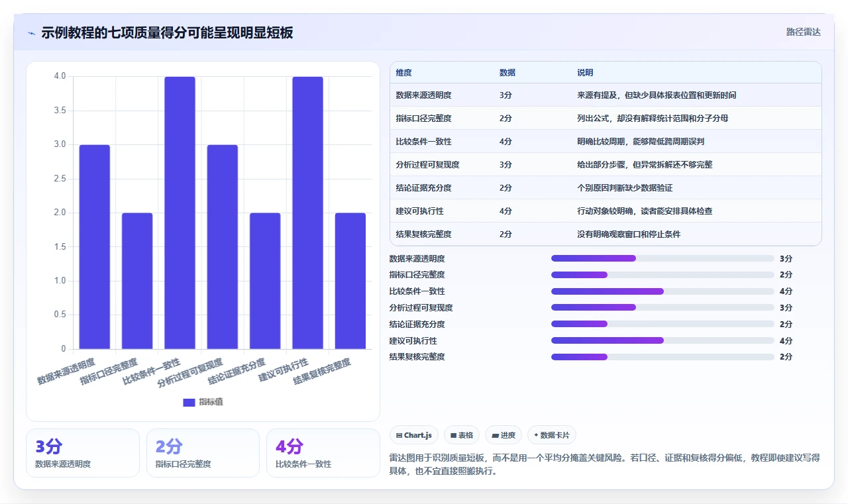Click the 比较条件一致性 bar in the chart
The height and width of the screenshot is (504, 848).
point(180,213)
